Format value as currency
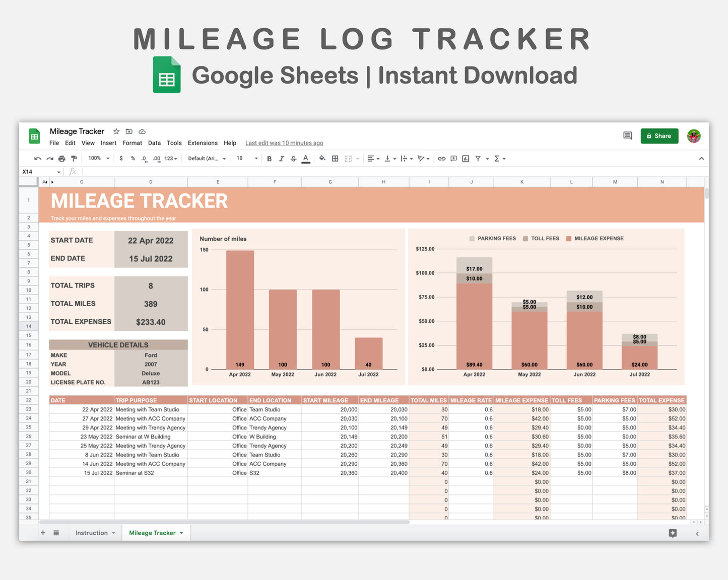Image resolution: width=728 pixels, height=580 pixels. [x=121, y=158]
